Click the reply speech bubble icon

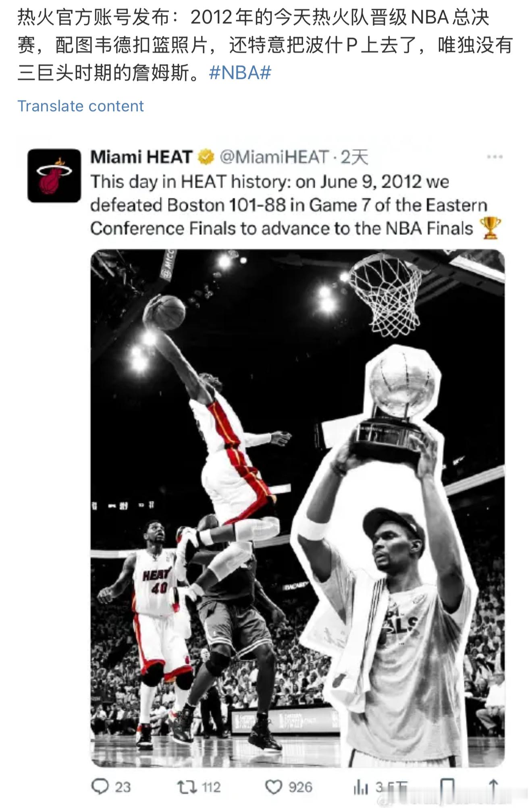pyautogui.click(x=100, y=787)
